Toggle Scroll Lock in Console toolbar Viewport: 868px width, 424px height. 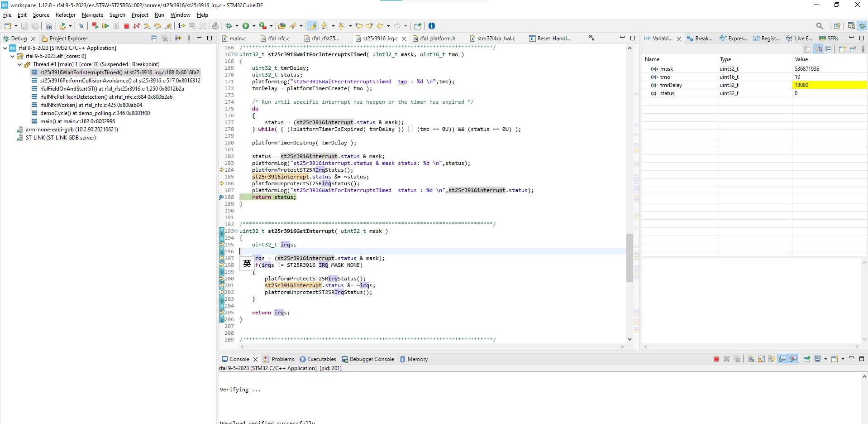point(761,359)
